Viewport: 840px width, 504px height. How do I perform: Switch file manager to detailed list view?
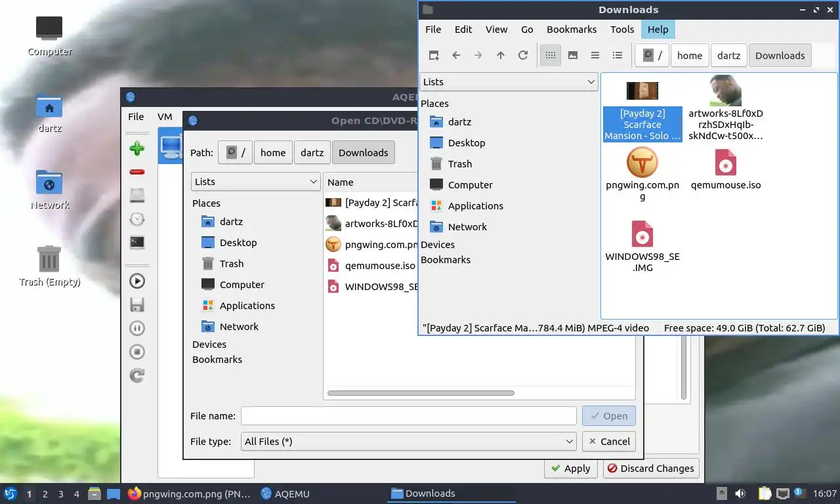618,56
